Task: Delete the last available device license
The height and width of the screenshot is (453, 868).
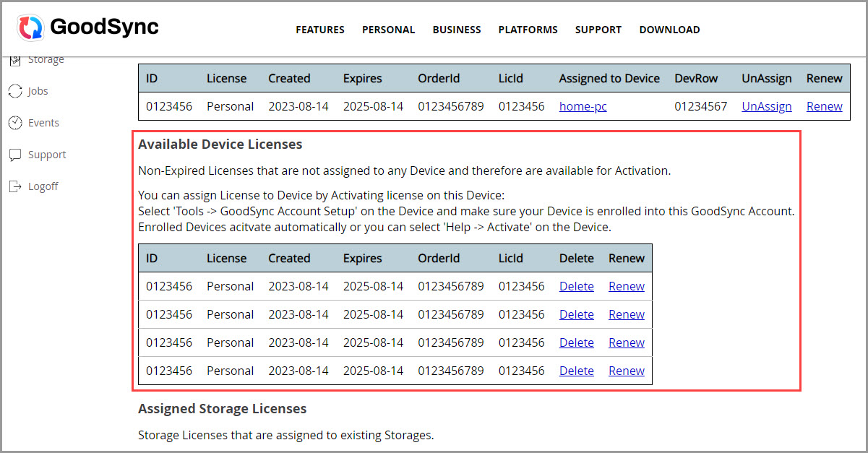Action: [576, 370]
